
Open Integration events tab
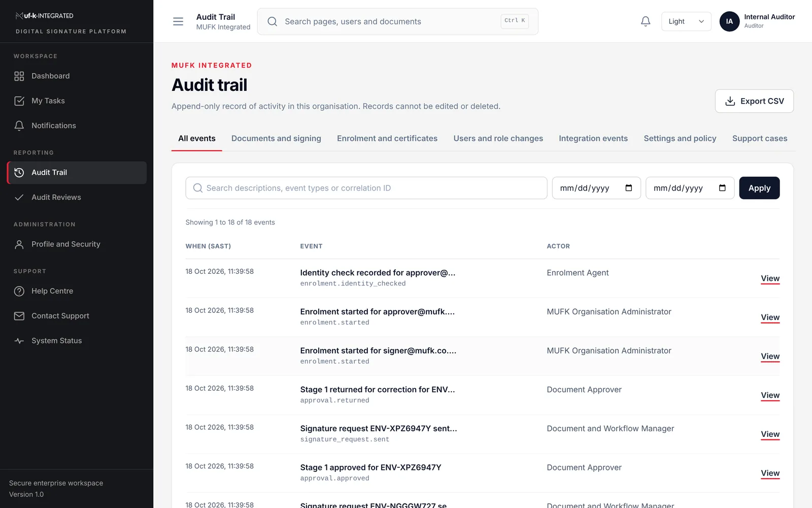pos(593,138)
